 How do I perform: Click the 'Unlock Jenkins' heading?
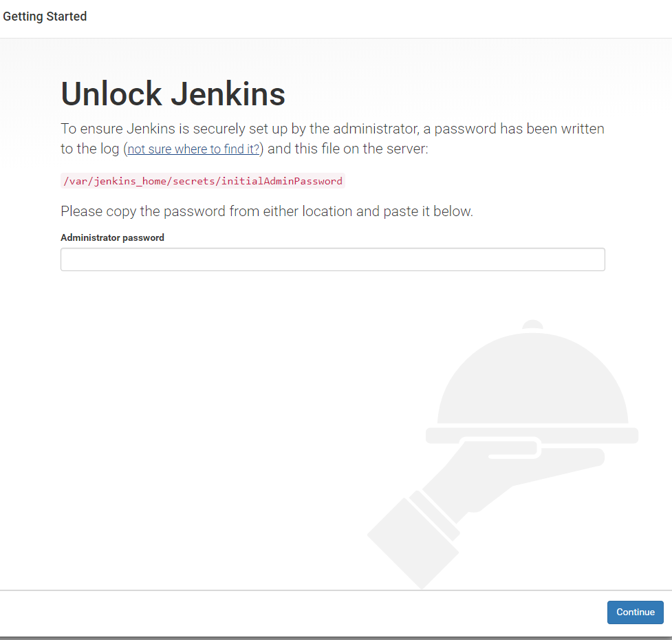pyautogui.click(x=173, y=94)
